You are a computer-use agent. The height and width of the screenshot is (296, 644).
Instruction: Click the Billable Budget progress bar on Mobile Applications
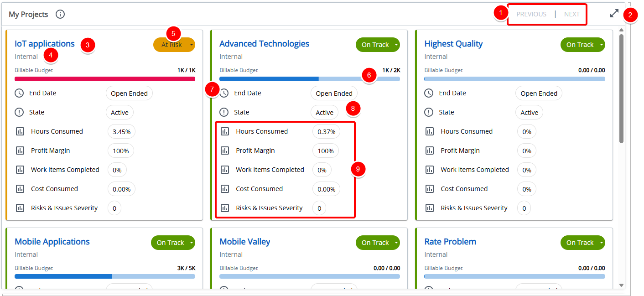click(105, 276)
